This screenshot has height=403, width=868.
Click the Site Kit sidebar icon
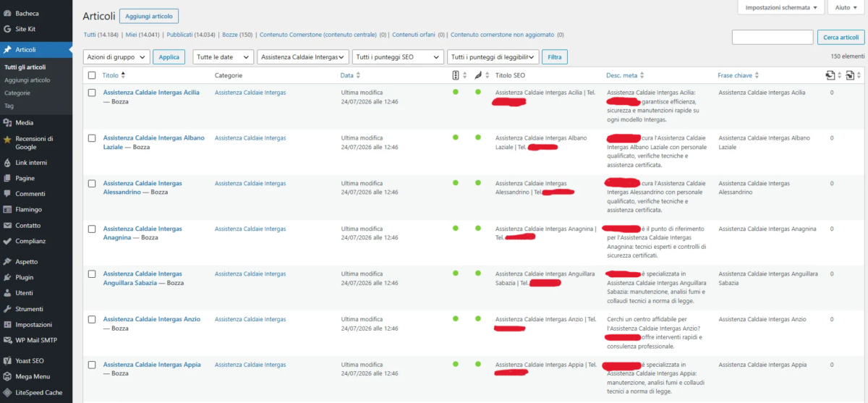7,29
